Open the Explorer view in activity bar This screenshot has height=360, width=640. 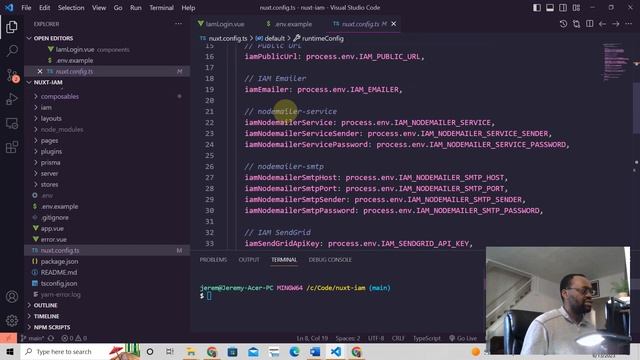(x=12, y=27)
